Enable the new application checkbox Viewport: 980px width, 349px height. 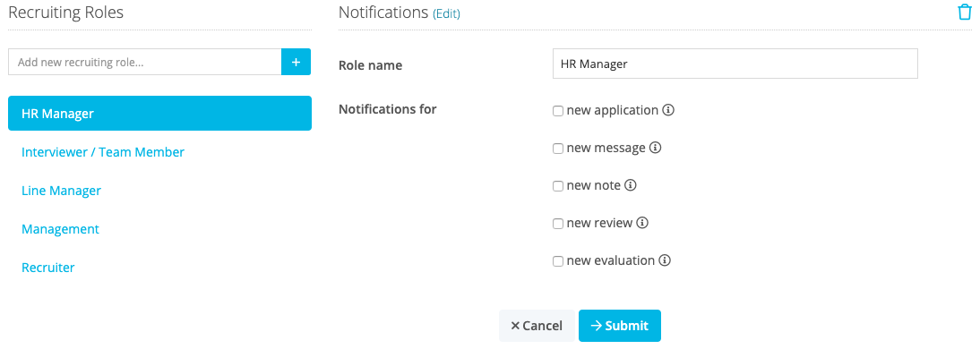point(558,111)
